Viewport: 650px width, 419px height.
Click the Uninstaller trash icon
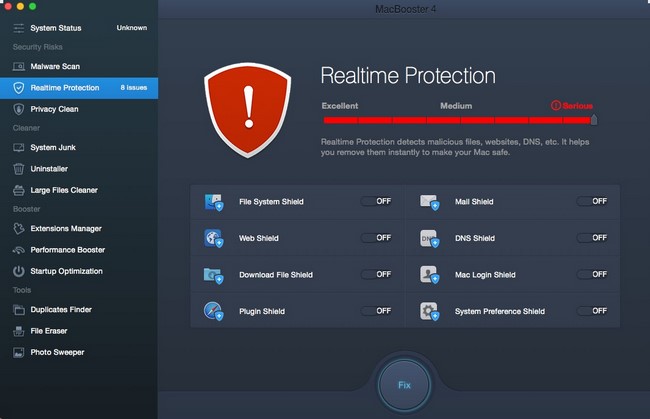19,169
